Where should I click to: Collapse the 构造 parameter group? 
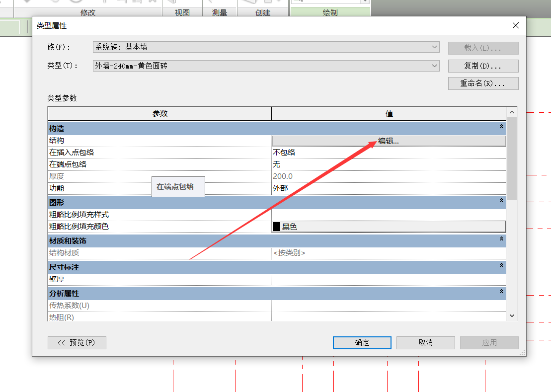(501, 128)
